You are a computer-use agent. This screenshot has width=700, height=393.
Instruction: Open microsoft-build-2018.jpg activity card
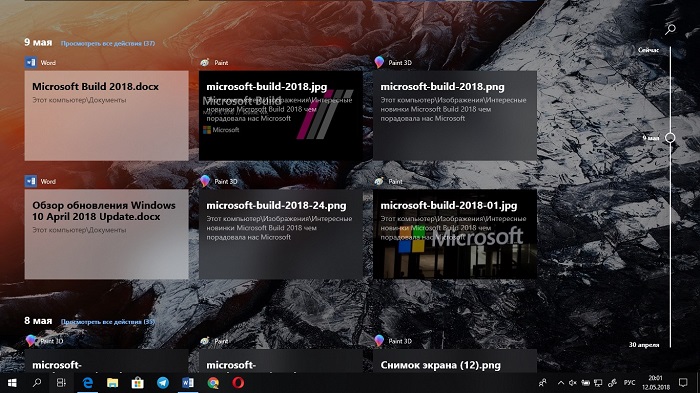tap(280, 116)
